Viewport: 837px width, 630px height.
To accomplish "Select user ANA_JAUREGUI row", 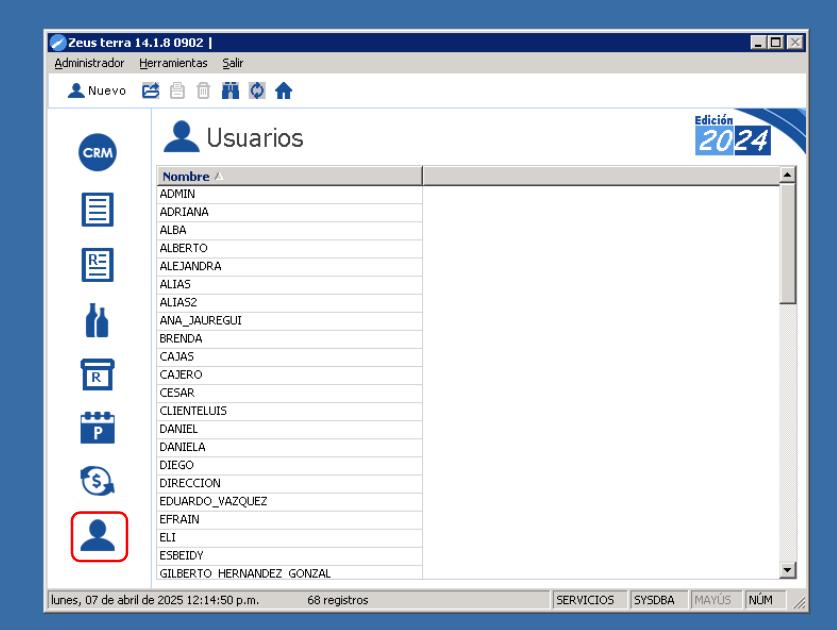I will [200, 321].
